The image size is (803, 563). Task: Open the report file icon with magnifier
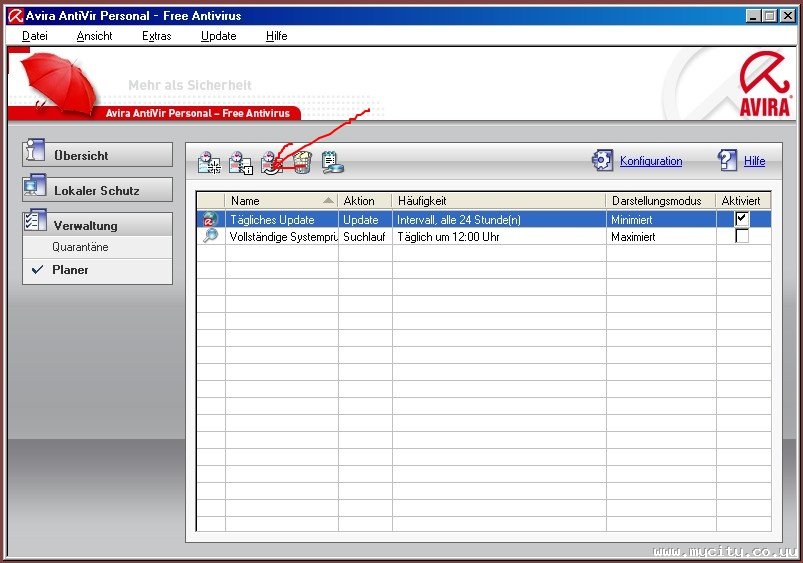tap(332, 163)
